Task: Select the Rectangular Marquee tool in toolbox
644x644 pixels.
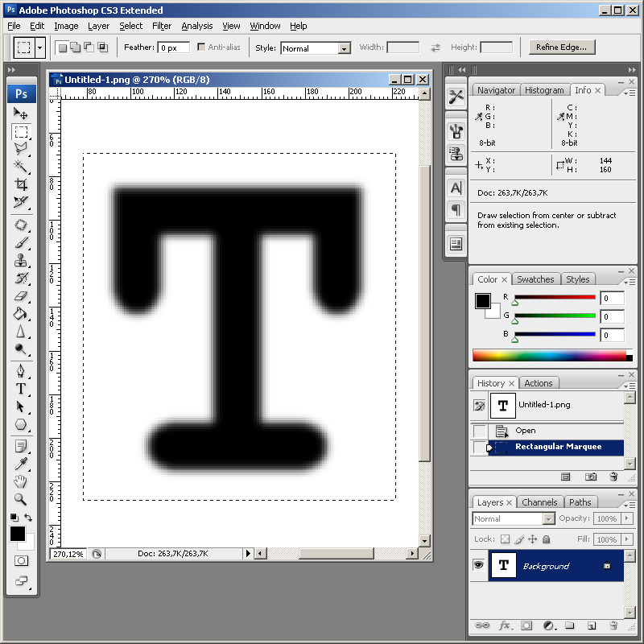Action: click(21, 132)
